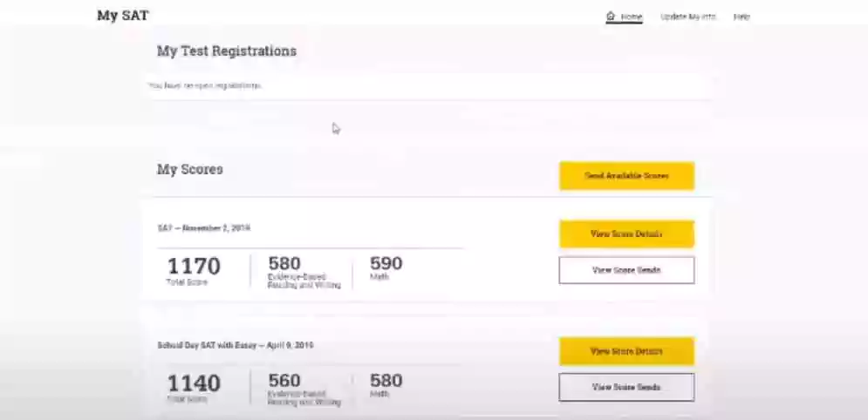The height and width of the screenshot is (420, 868).
Task: Select the School Day SAT with Essay heading
Action: coord(235,346)
